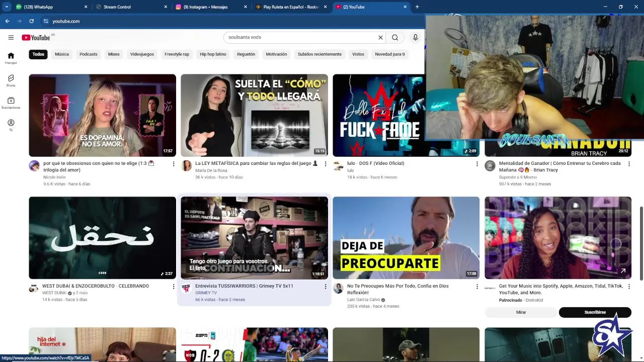Select the Subidos recientemente chip
The height and width of the screenshot is (362, 644).
[319, 54]
